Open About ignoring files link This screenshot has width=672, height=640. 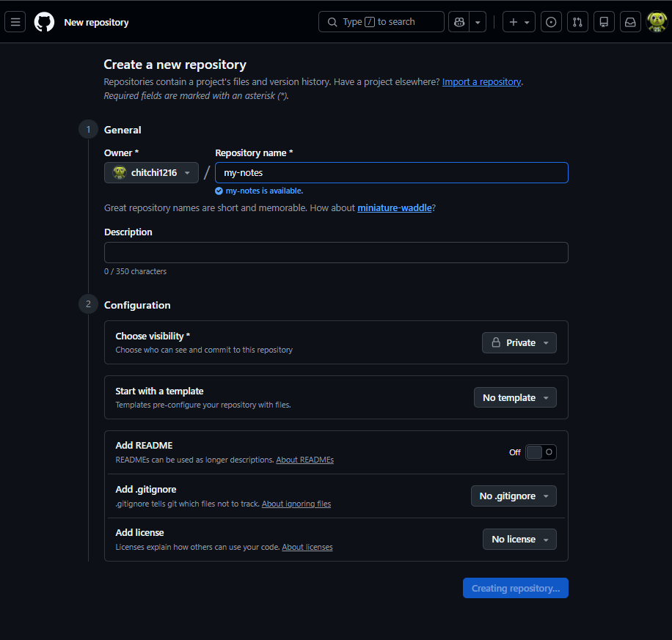point(296,504)
